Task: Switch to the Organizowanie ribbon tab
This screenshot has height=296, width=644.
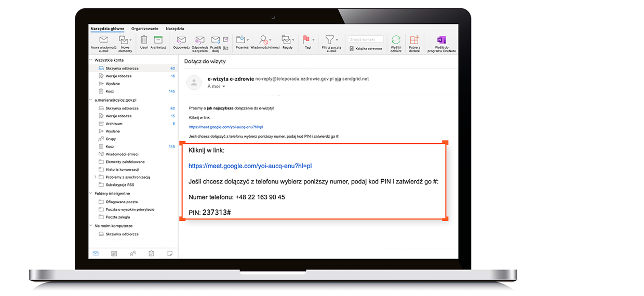Action: pyautogui.click(x=145, y=29)
